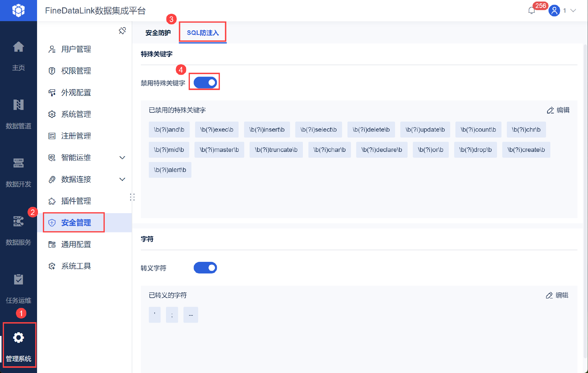
Task: Click the \b(?i)create\b keyword tag
Action: click(x=526, y=150)
